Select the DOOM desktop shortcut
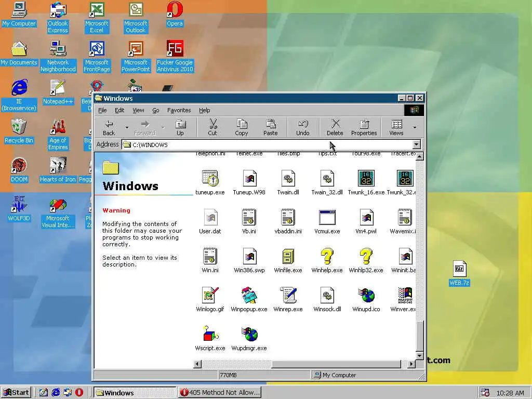Viewport: 532px width, 399px height. click(19, 170)
